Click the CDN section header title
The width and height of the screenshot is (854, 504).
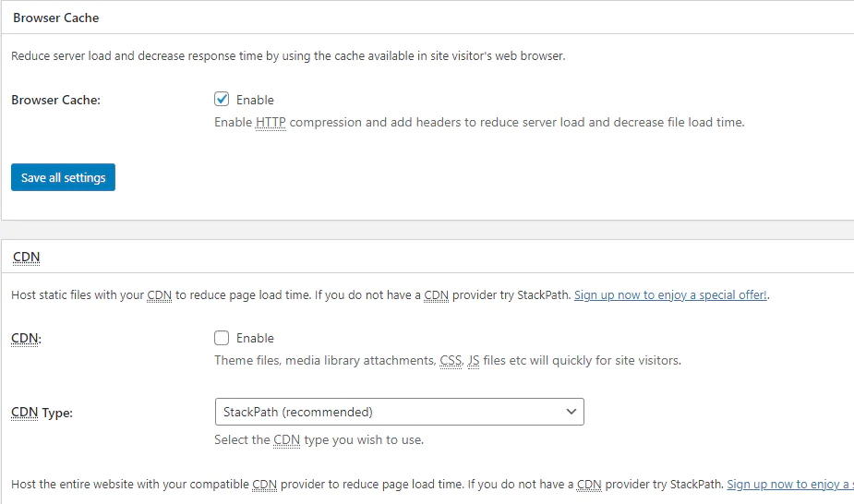pos(26,257)
